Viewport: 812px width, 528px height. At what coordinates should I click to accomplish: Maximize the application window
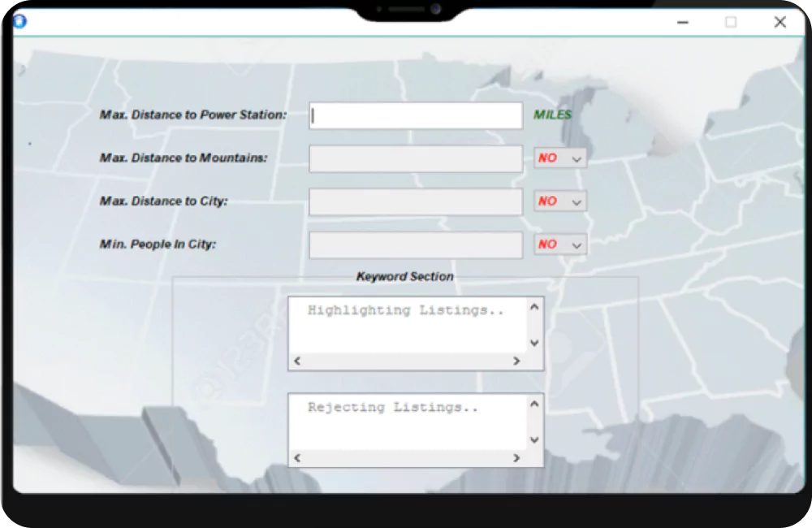(731, 22)
